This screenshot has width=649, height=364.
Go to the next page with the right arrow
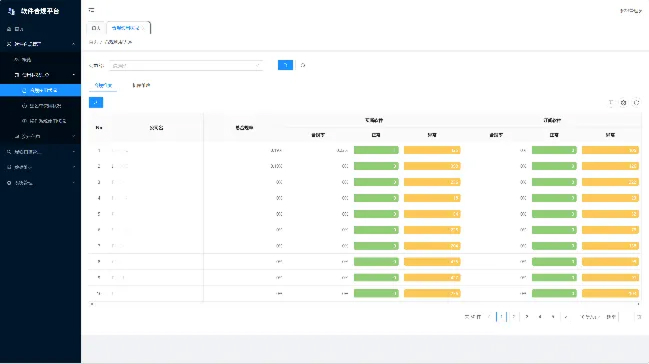click(x=566, y=317)
